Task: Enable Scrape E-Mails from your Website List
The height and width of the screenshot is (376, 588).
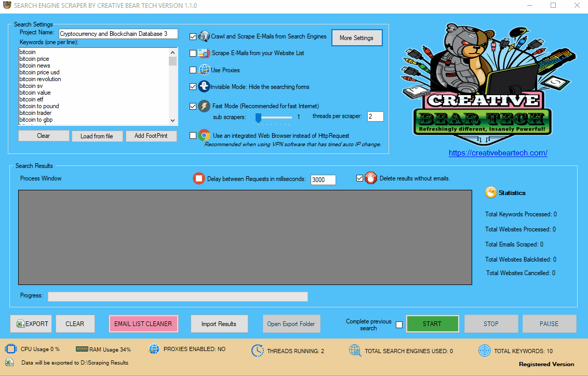Action: tap(193, 54)
